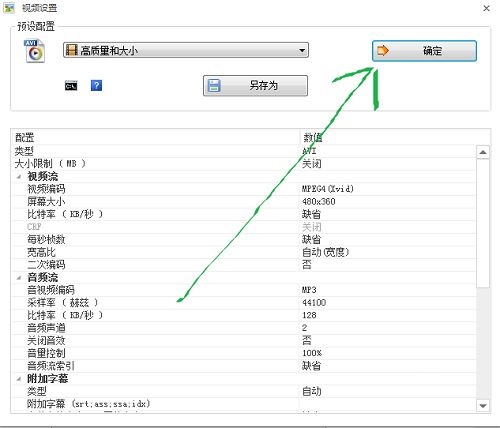
Task: Click the vertical scrollbar thumb
Action: 483,223
